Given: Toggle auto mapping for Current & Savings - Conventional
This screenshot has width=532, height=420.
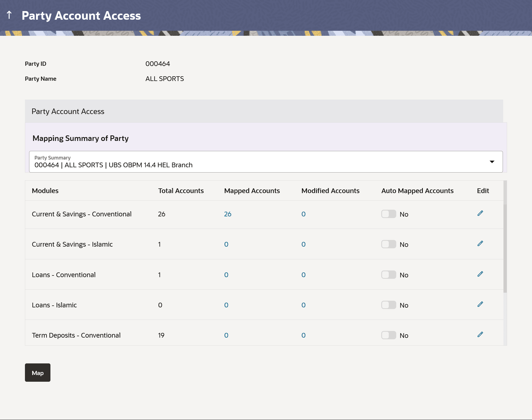Looking at the screenshot, I should click(388, 214).
